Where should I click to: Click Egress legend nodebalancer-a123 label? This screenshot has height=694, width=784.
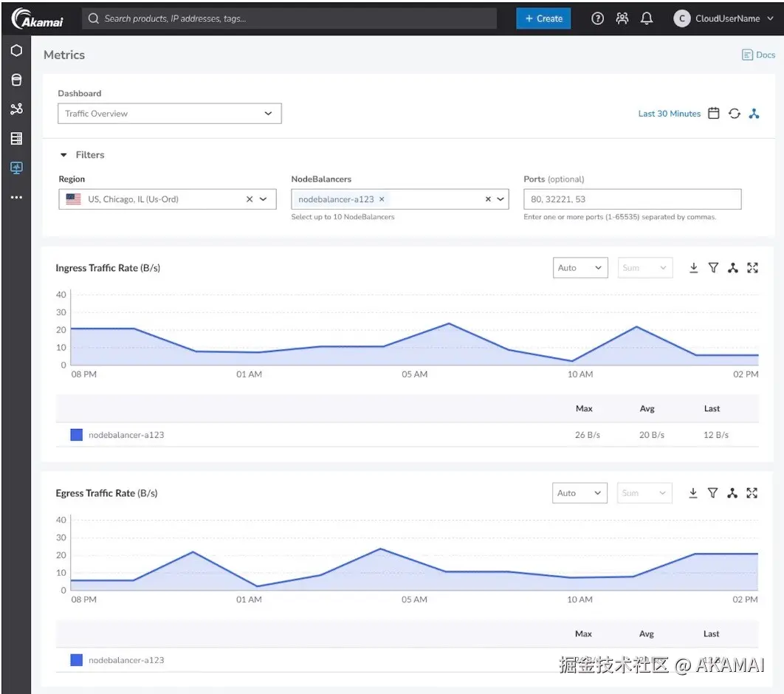pyautogui.click(x=126, y=660)
